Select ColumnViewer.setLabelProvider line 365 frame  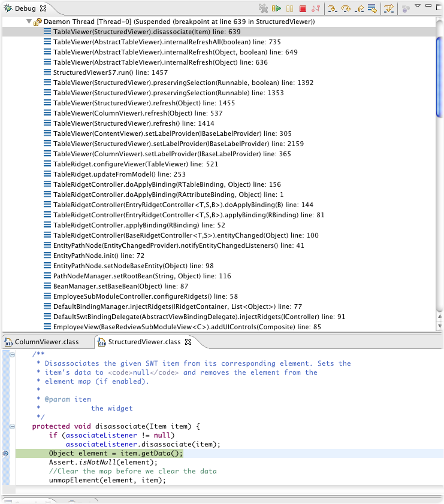point(172,154)
